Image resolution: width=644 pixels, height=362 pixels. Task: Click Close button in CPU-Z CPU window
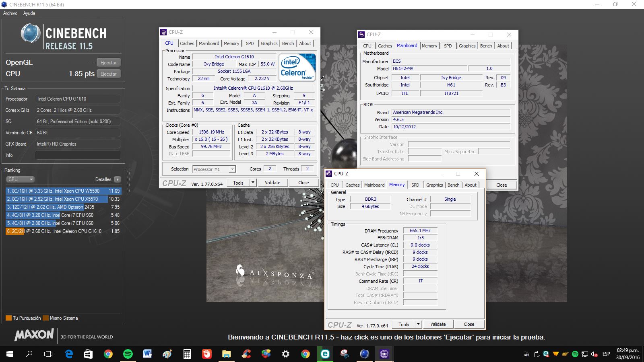[x=303, y=183]
